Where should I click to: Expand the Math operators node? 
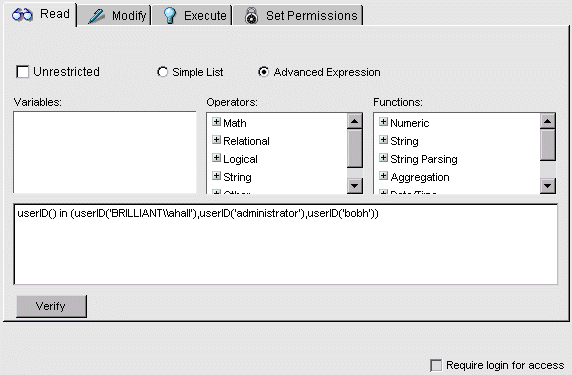[216, 121]
